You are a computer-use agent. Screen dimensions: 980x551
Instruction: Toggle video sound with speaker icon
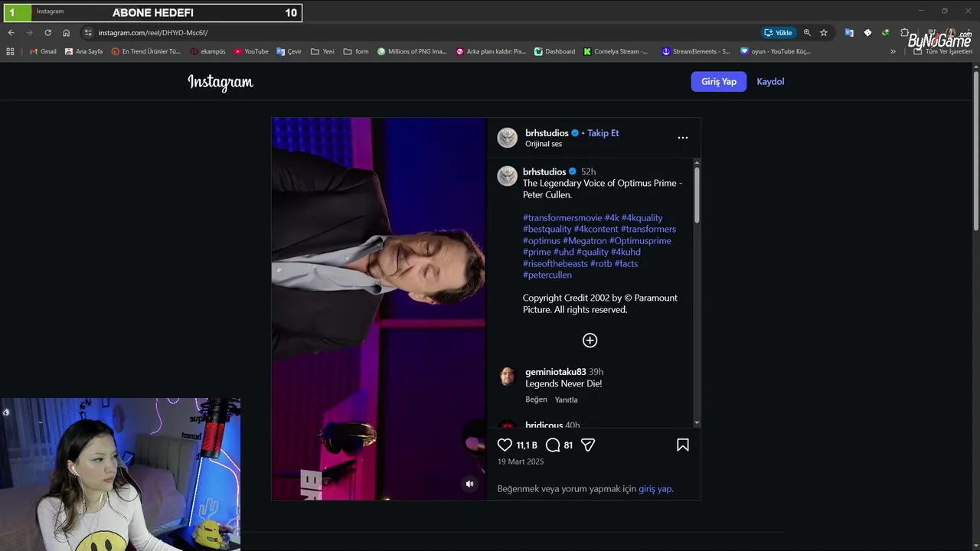469,484
